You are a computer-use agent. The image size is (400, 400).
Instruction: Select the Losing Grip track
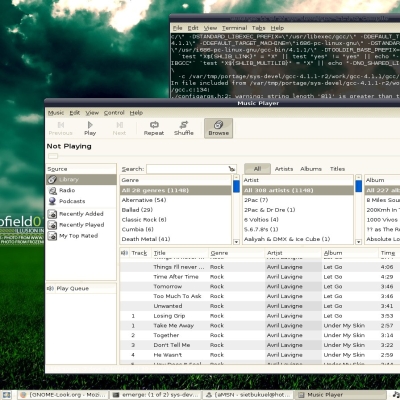click(x=260, y=316)
